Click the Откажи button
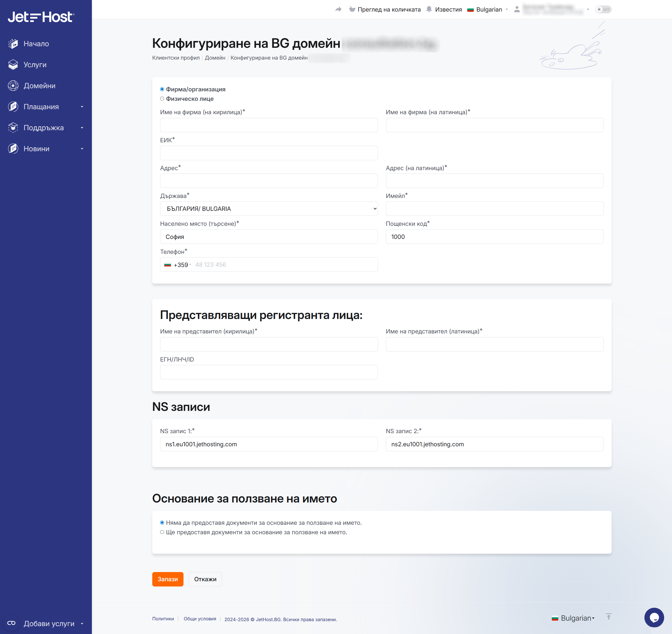 tap(205, 579)
